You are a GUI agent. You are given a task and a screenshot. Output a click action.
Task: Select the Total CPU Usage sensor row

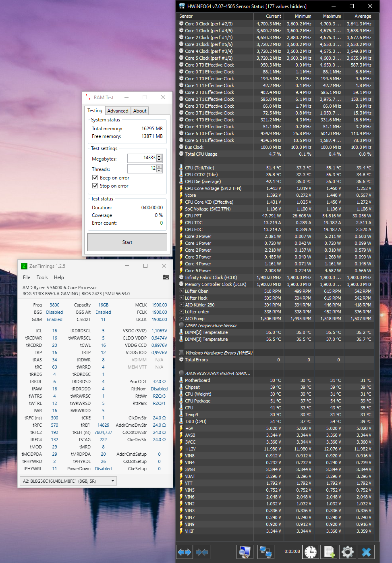(x=276, y=154)
